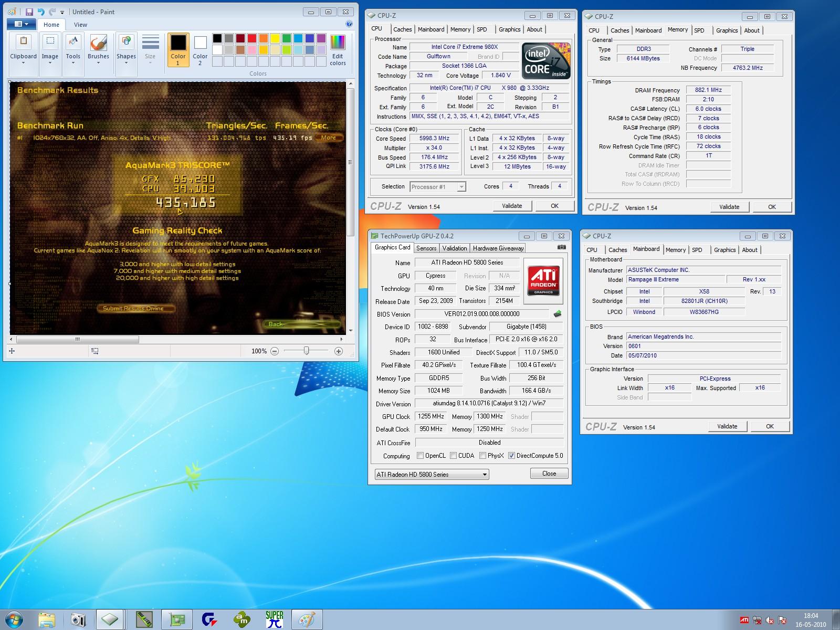Screen dimensions: 840x630
Task: Click Paint horizontal scrollbar thumb
Action: [77, 339]
